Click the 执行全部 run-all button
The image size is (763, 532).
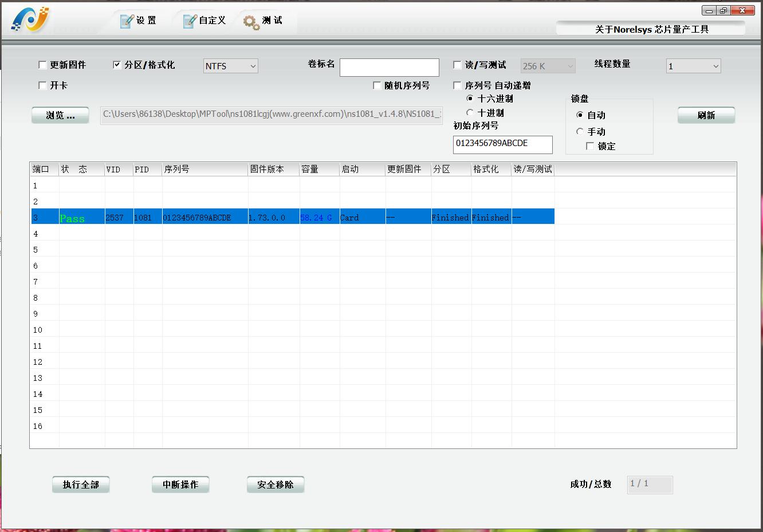tap(80, 484)
